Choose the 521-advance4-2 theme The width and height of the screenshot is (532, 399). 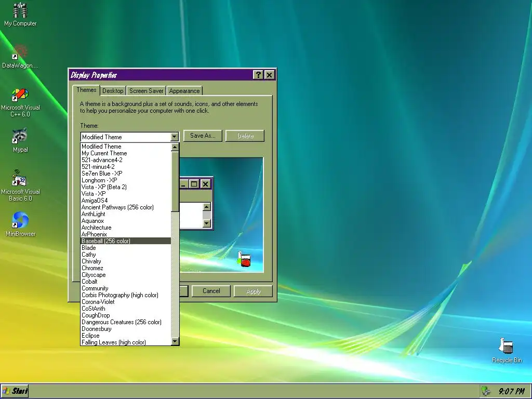coord(126,160)
